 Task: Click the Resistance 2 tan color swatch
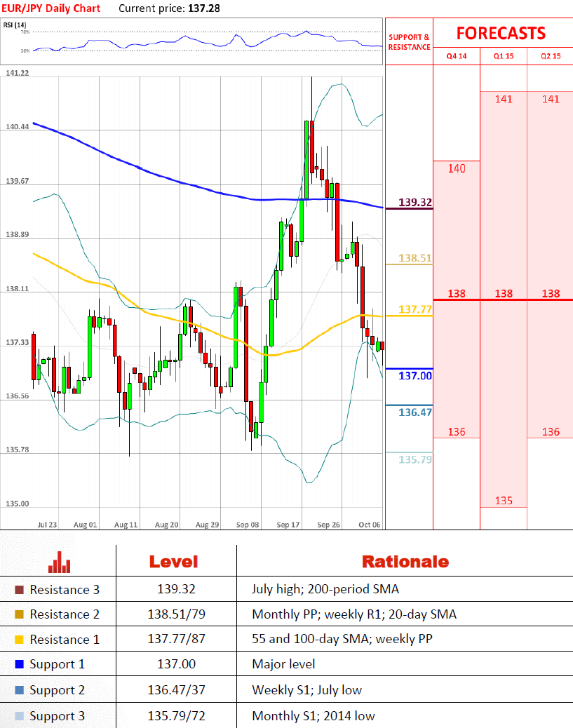pos(19,614)
